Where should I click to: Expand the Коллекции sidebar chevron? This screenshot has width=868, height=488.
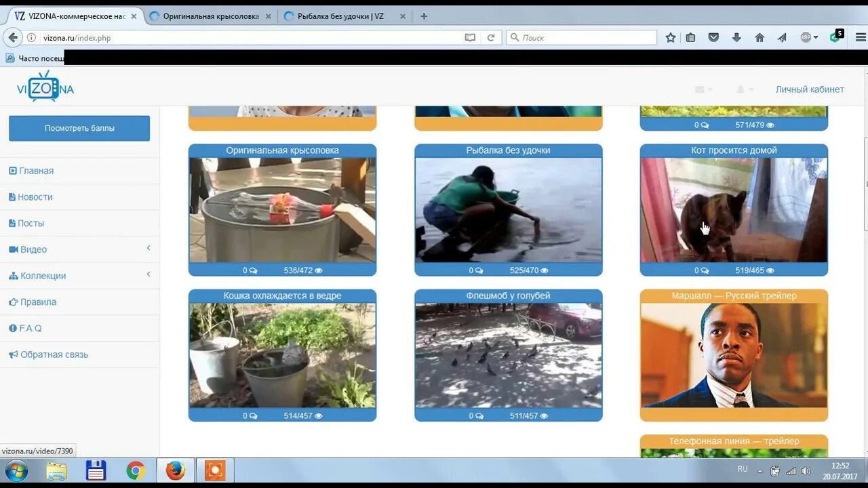(x=149, y=274)
